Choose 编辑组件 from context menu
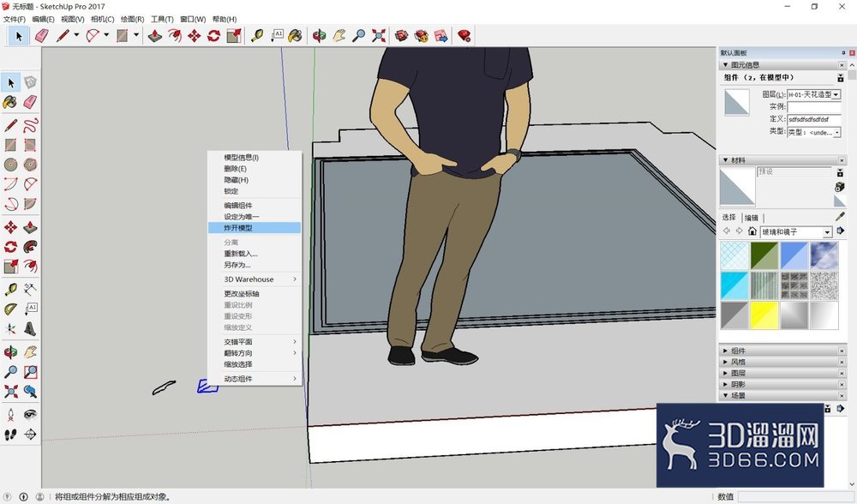The width and height of the screenshot is (857, 504). point(255,206)
